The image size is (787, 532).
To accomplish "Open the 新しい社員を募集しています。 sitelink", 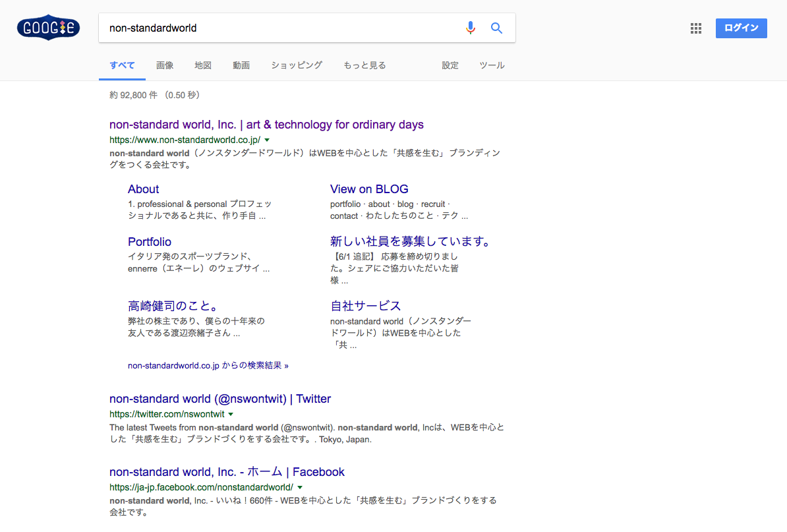I will (411, 241).
